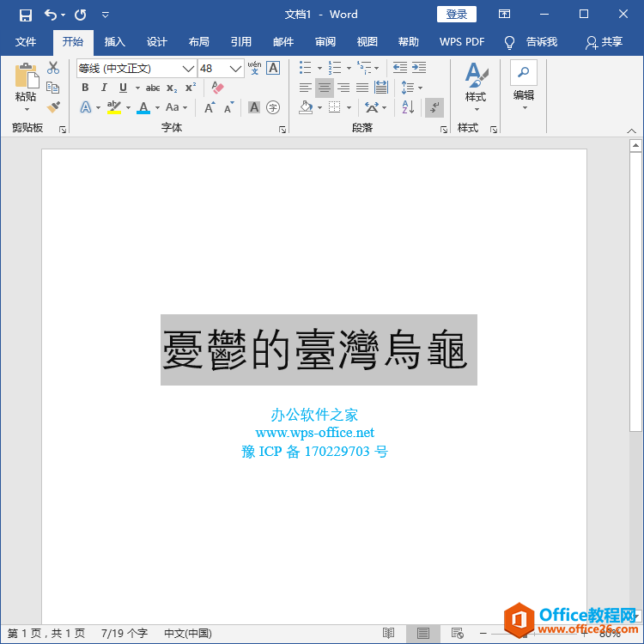Viewport: 644px width, 644px height.
Task: Click multilevel list icon
Action: coord(364,68)
